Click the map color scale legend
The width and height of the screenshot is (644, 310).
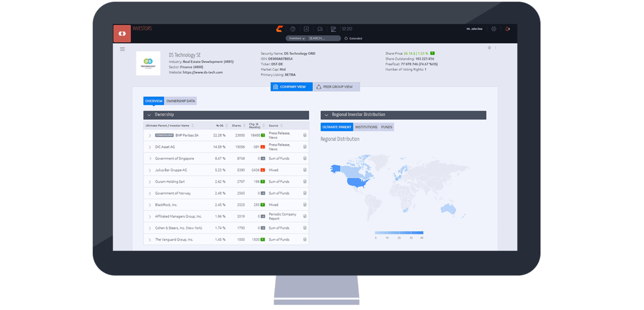pyautogui.click(x=399, y=233)
